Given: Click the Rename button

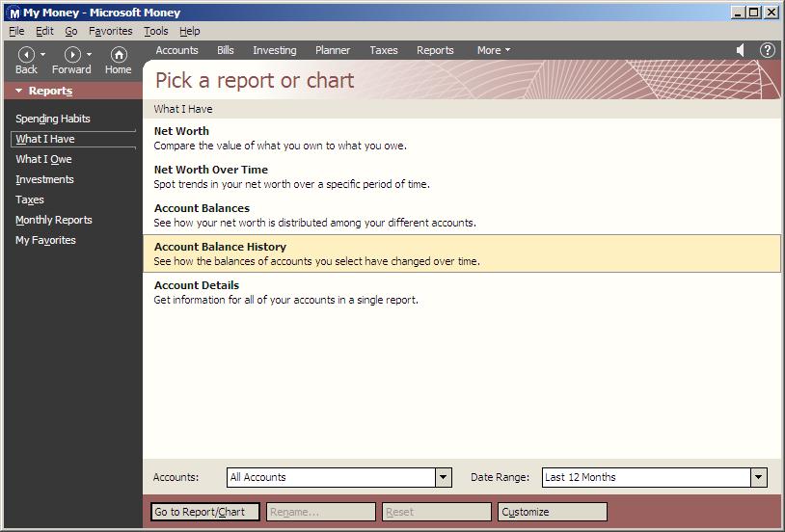Looking at the screenshot, I should (321, 512).
